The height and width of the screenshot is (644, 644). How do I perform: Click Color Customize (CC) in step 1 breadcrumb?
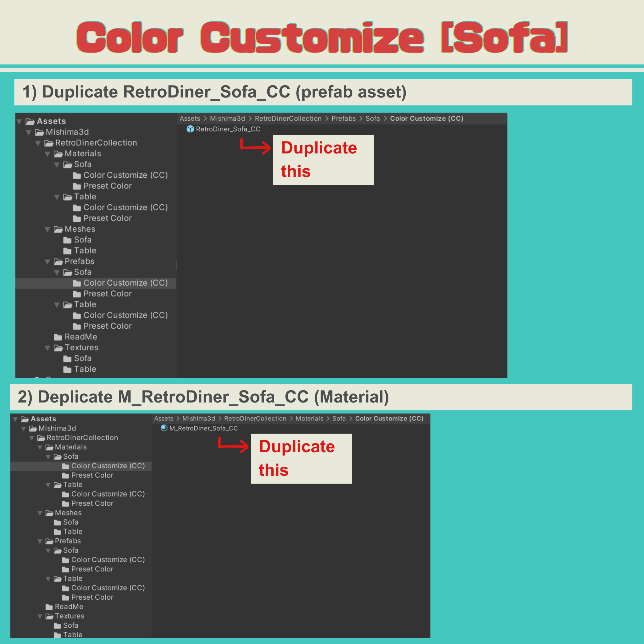tap(427, 119)
